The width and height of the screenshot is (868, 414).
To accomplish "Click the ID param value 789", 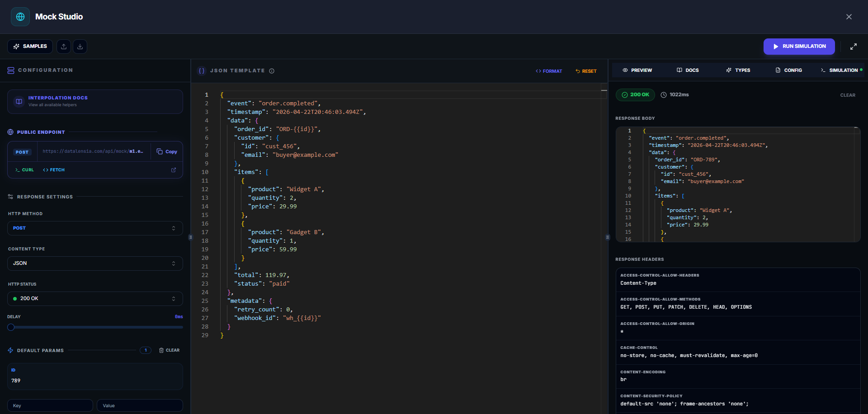I will coord(16,381).
